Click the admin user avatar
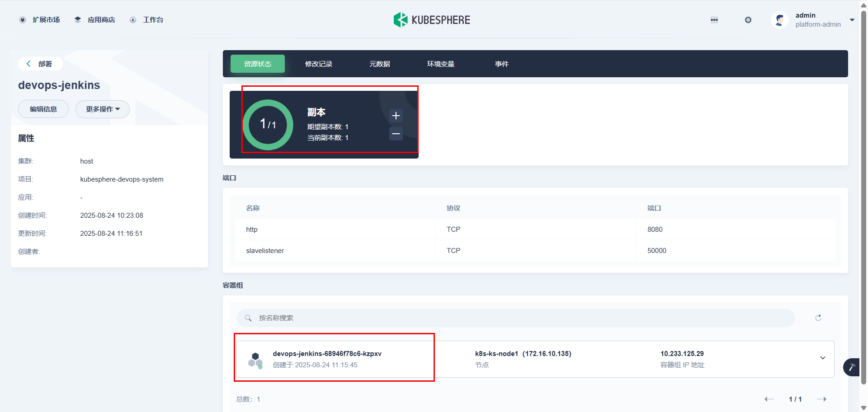 (780, 20)
